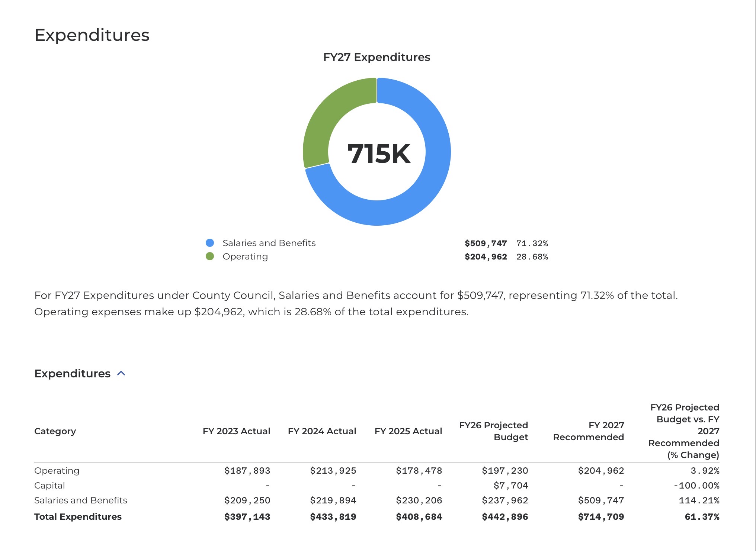Click the blue Salaries and Benefits legend dot
The image size is (756, 551).
click(x=210, y=243)
